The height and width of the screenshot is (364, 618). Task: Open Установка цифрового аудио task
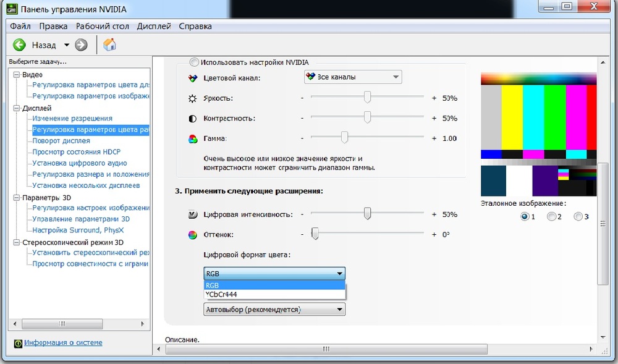80,163
